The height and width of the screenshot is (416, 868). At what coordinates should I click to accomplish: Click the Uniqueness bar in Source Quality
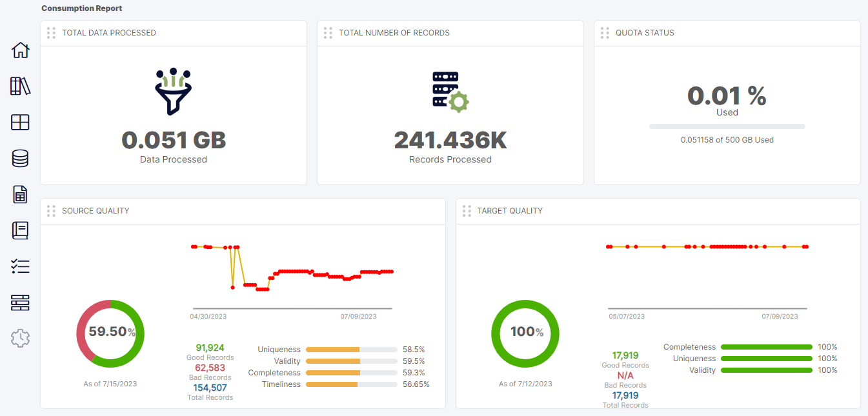[351, 350]
